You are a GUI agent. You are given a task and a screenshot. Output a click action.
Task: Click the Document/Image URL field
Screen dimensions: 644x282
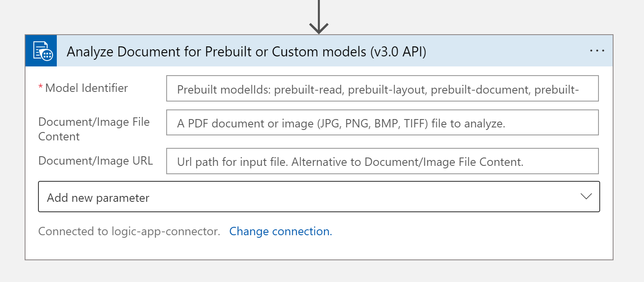tap(382, 161)
